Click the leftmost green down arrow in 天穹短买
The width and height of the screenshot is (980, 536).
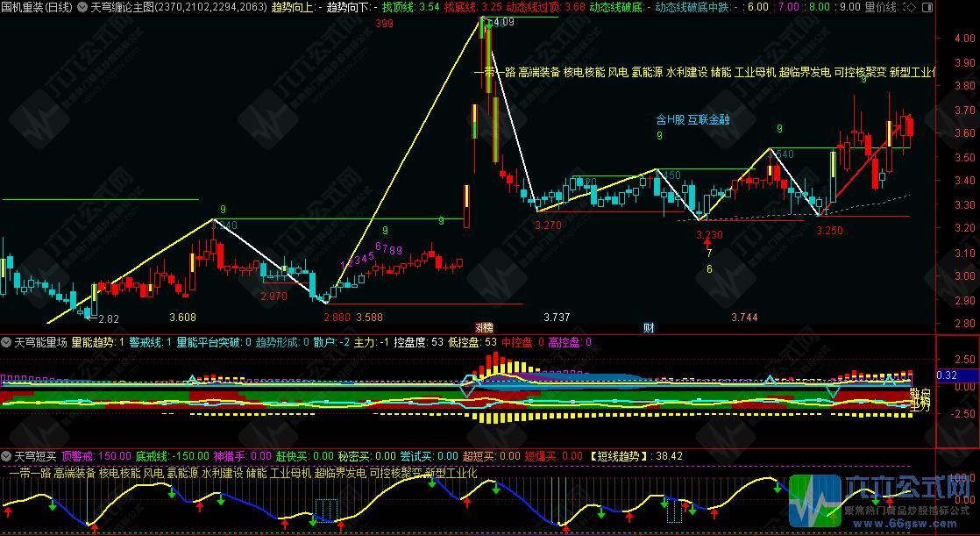point(52,505)
